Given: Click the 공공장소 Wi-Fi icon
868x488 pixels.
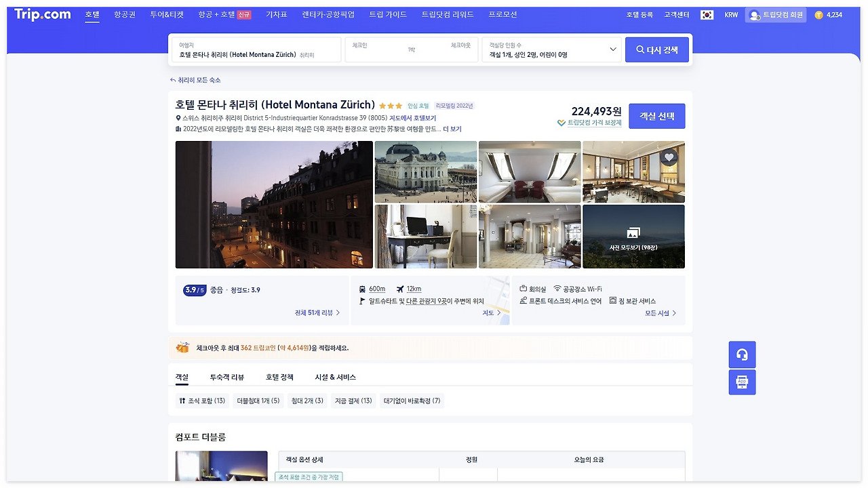Looking at the screenshot, I should 557,289.
